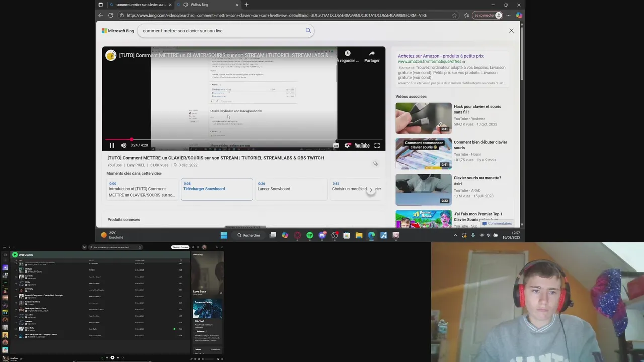Bookmark this page with the star icon

click(454, 15)
